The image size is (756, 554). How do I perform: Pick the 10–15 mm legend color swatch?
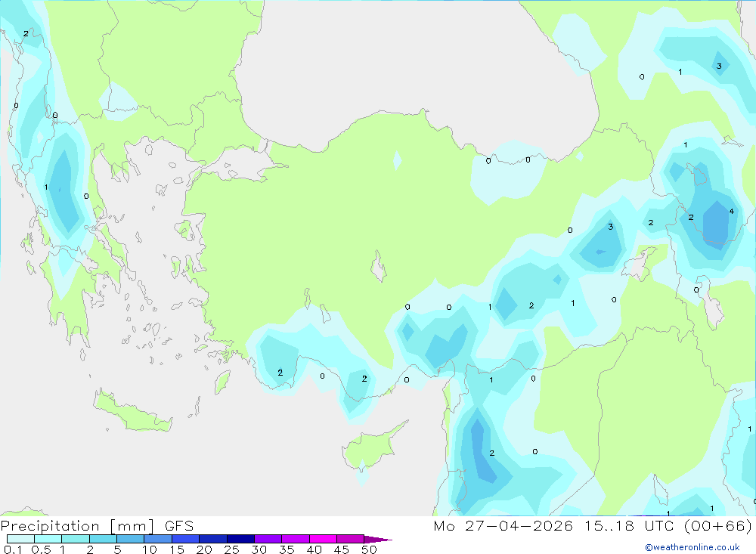(158, 539)
